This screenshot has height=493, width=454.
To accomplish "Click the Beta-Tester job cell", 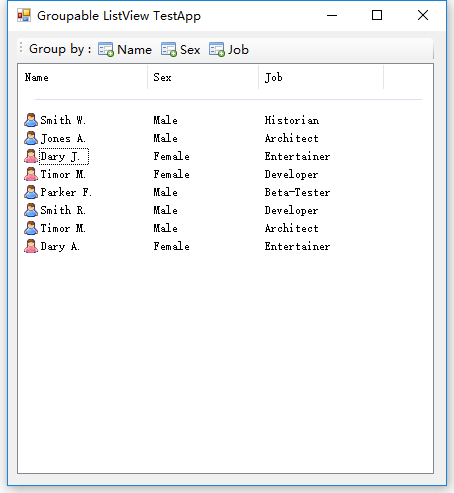I will pyautogui.click(x=297, y=192).
